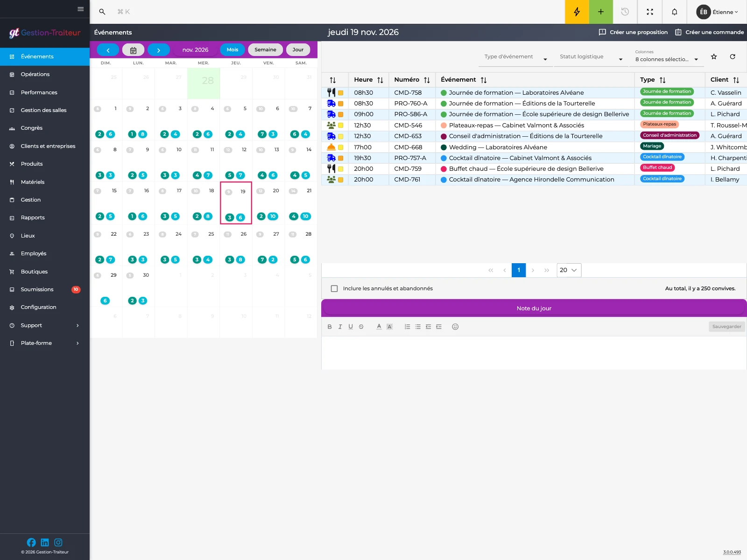The image size is (747, 560).
Task: Open Instagram link in footer
Action: tap(58, 542)
